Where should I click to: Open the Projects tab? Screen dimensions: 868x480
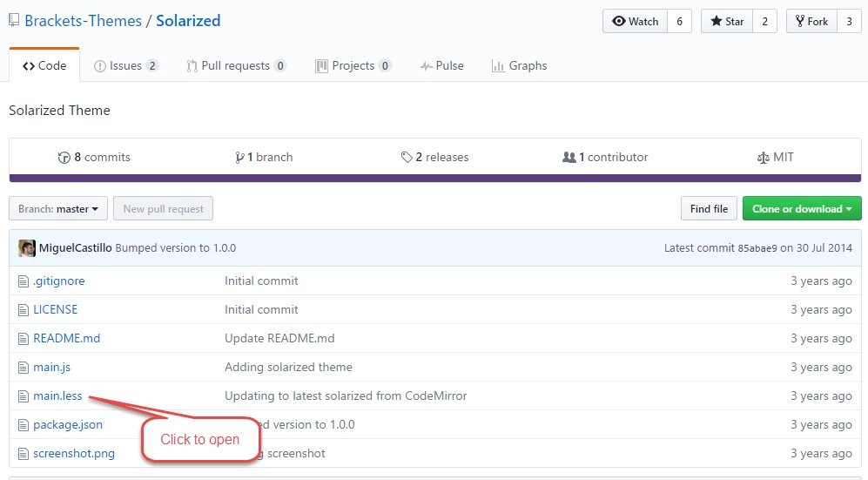pos(353,65)
